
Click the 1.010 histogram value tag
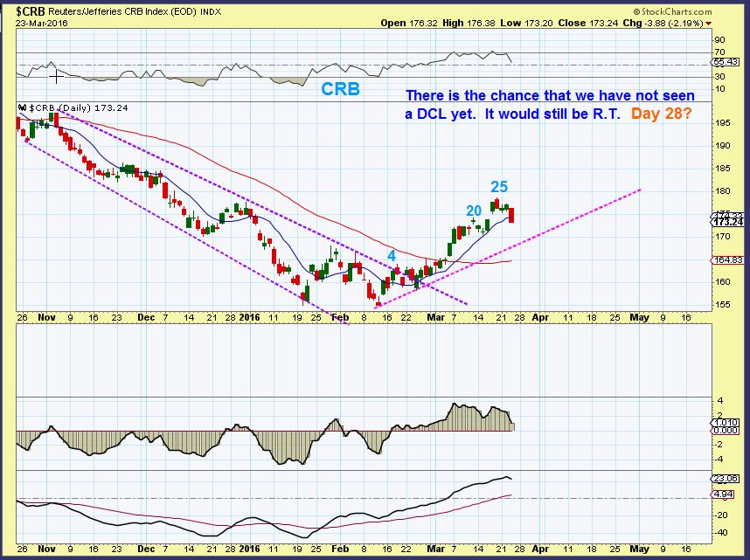(x=726, y=423)
